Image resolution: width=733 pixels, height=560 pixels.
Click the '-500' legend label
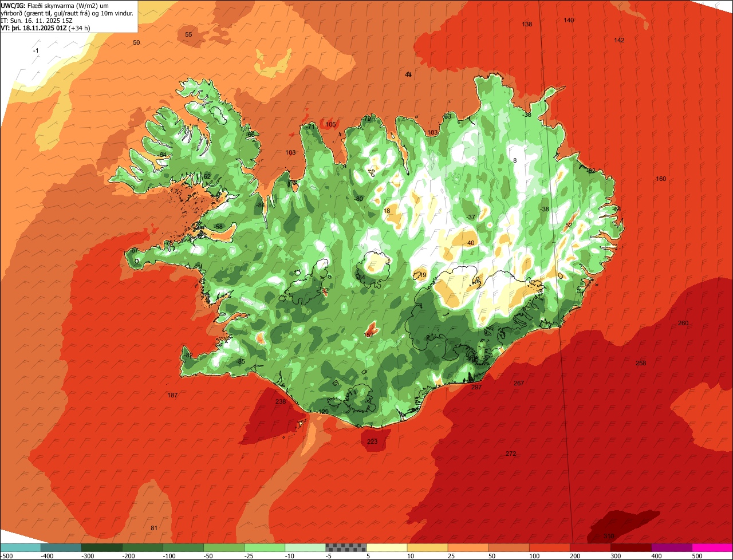(x=7, y=555)
